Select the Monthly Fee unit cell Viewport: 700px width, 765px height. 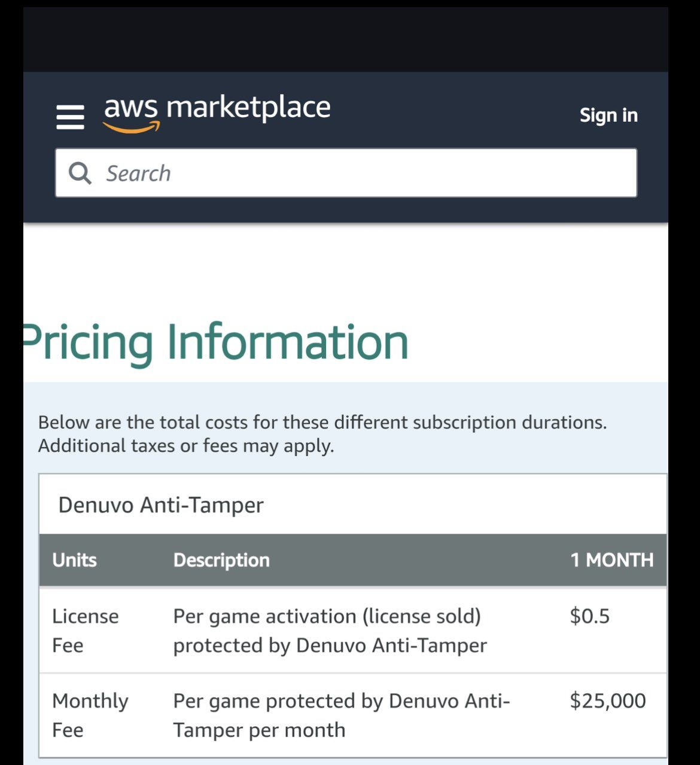pyautogui.click(x=90, y=715)
